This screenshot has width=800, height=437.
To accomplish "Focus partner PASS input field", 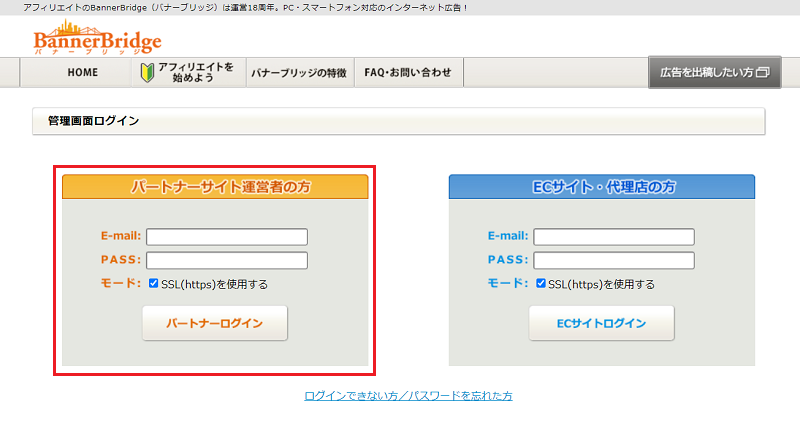I will pos(227,260).
